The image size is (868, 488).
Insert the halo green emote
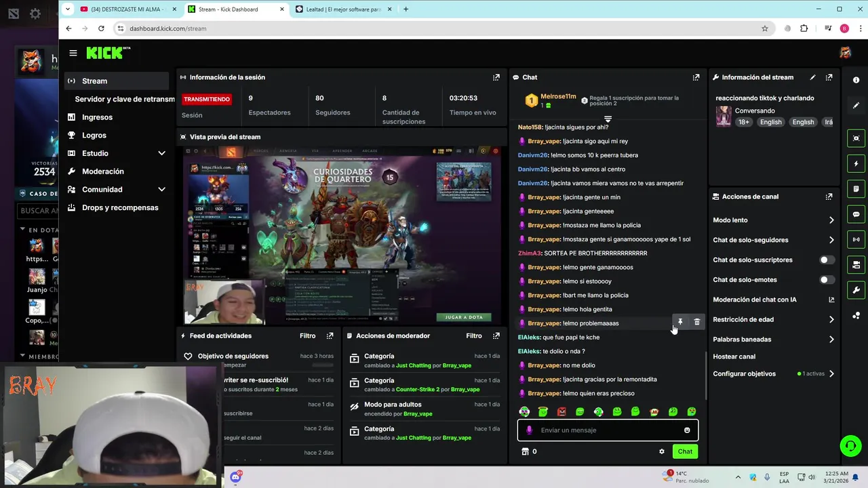(x=543, y=411)
